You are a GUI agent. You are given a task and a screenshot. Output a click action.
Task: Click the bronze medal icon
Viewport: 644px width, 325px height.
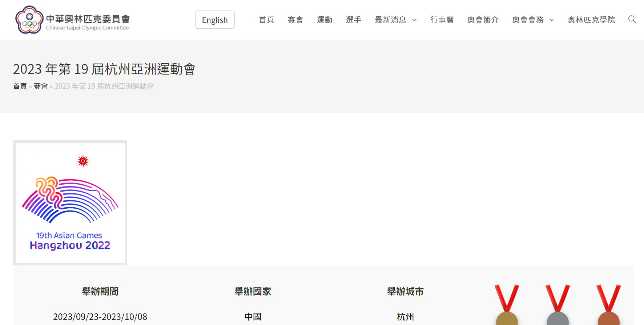[609, 305]
